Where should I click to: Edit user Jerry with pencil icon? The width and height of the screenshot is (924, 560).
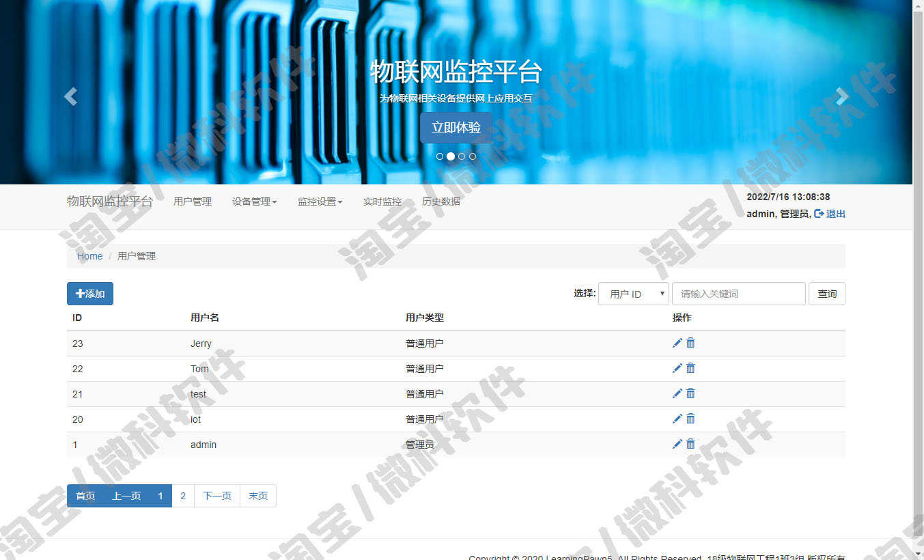pos(677,343)
